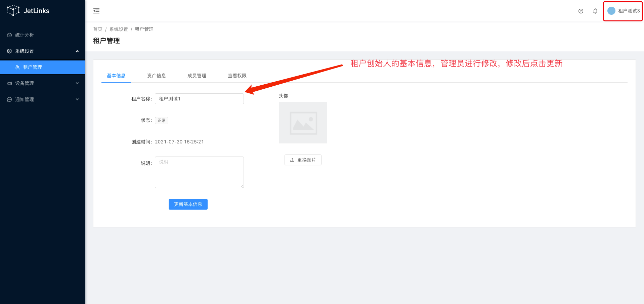
Task: Click the upload icon in 更换图片
Action: point(292,160)
